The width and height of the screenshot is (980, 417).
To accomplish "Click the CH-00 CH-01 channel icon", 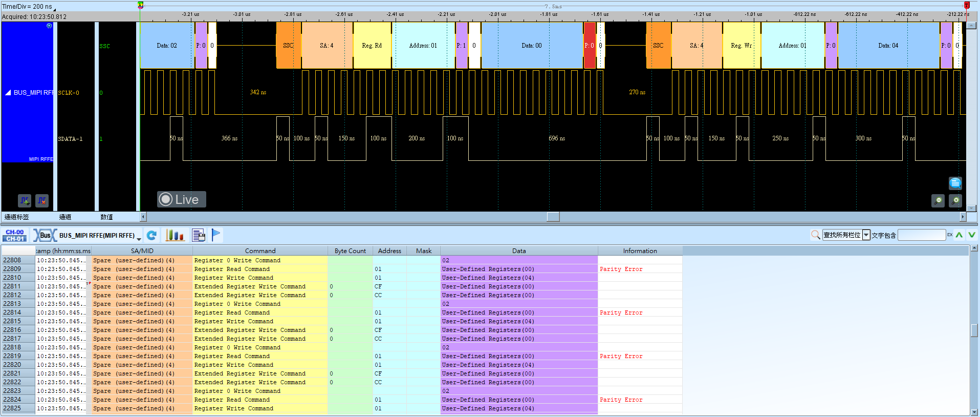I will [15, 235].
